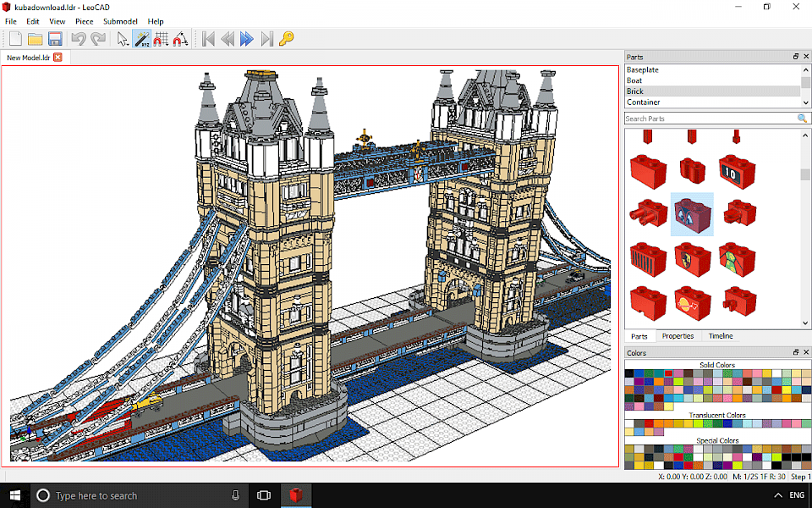Image resolution: width=812 pixels, height=508 pixels.
Task: Save the model with floppy icon
Action: point(55,39)
